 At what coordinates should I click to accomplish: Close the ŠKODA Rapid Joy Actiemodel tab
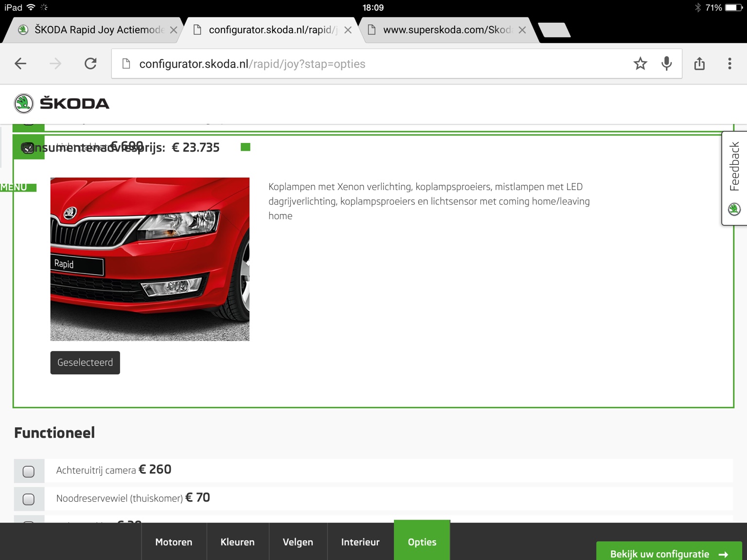(174, 30)
